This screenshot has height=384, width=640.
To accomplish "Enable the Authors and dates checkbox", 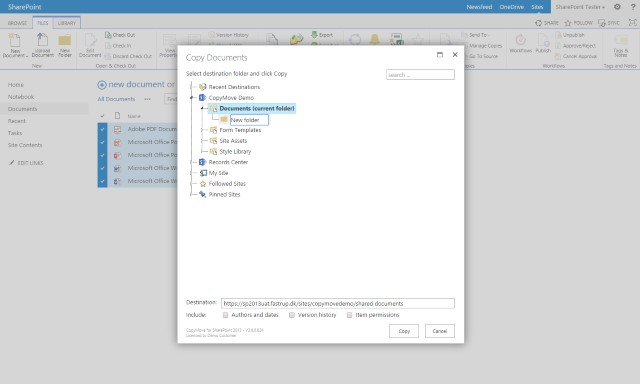I will coord(225,315).
